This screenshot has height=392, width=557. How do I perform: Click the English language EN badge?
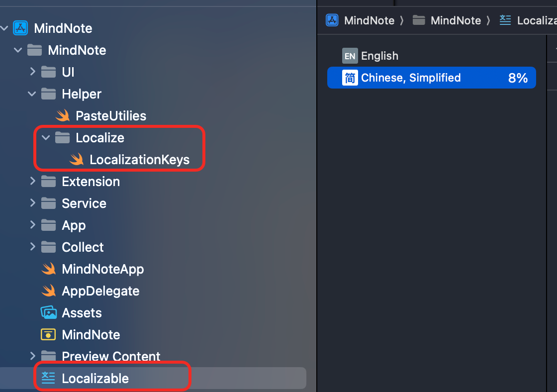pos(350,56)
